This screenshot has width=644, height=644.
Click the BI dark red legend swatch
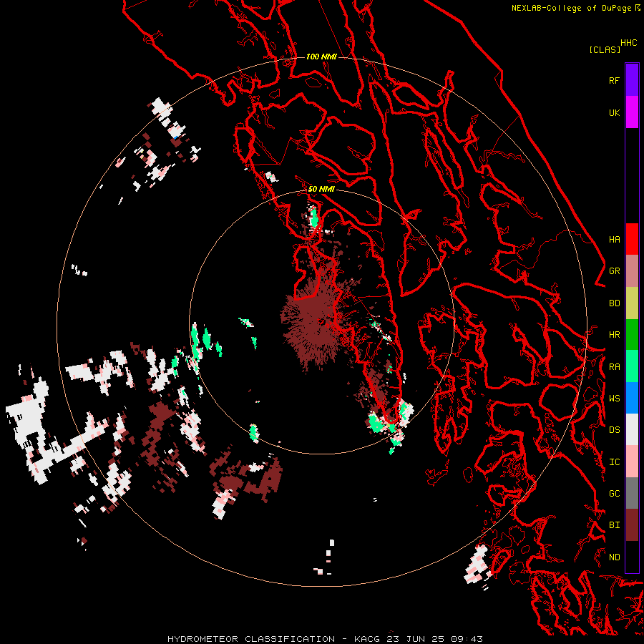[632, 525]
